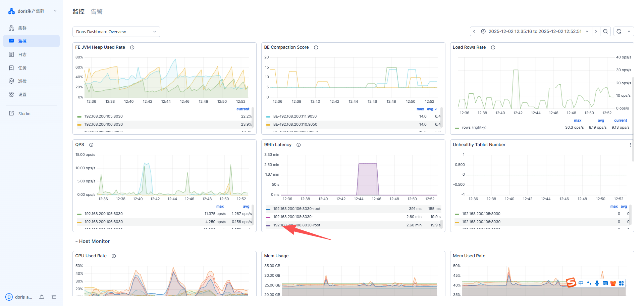Shift time range backward with left arrow
The image size is (644, 306).
click(474, 31)
